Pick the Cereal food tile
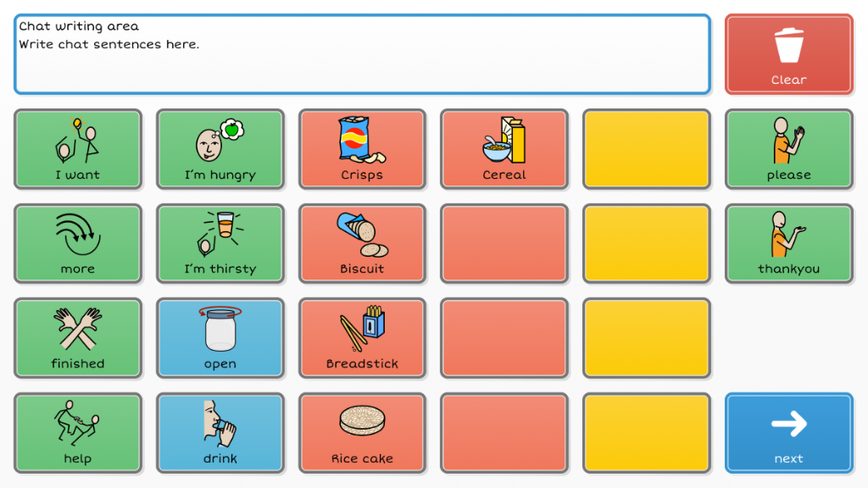The width and height of the screenshot is (868, 488). click(x=504, y=149)
